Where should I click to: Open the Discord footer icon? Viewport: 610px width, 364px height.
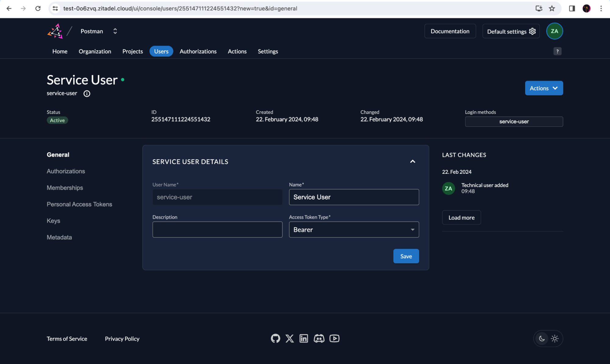[319, 338]
